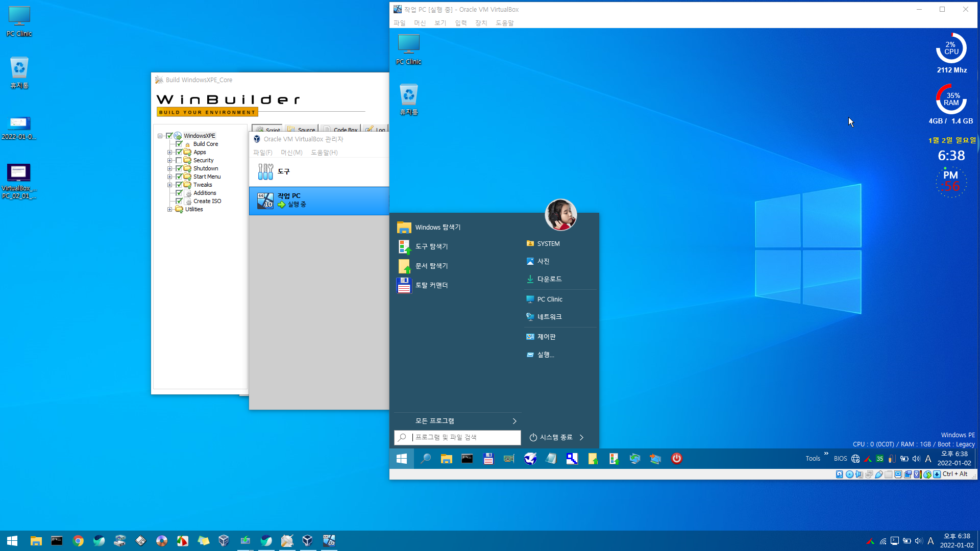980x551 pixels.
Task: Toggle the Shutdown checkbox
Action: point(179,168)
